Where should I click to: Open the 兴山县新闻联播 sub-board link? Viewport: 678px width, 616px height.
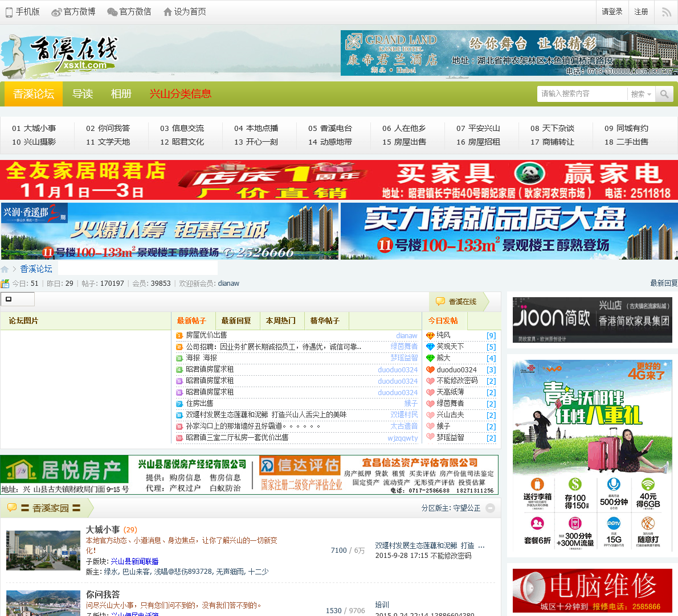[134, 561]
